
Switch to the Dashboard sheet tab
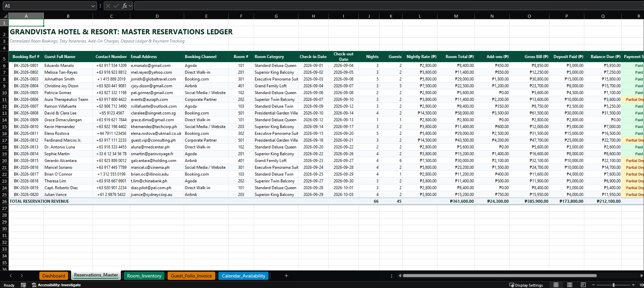coord(54,276)
